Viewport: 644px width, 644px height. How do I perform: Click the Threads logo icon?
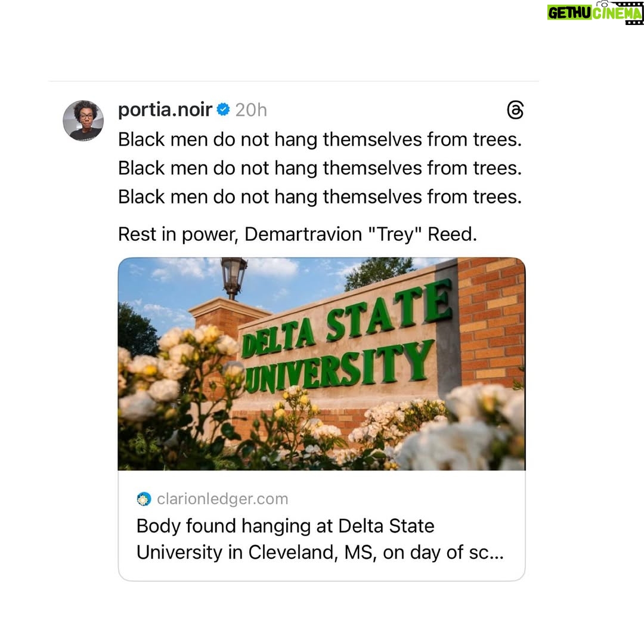[515, 110]
